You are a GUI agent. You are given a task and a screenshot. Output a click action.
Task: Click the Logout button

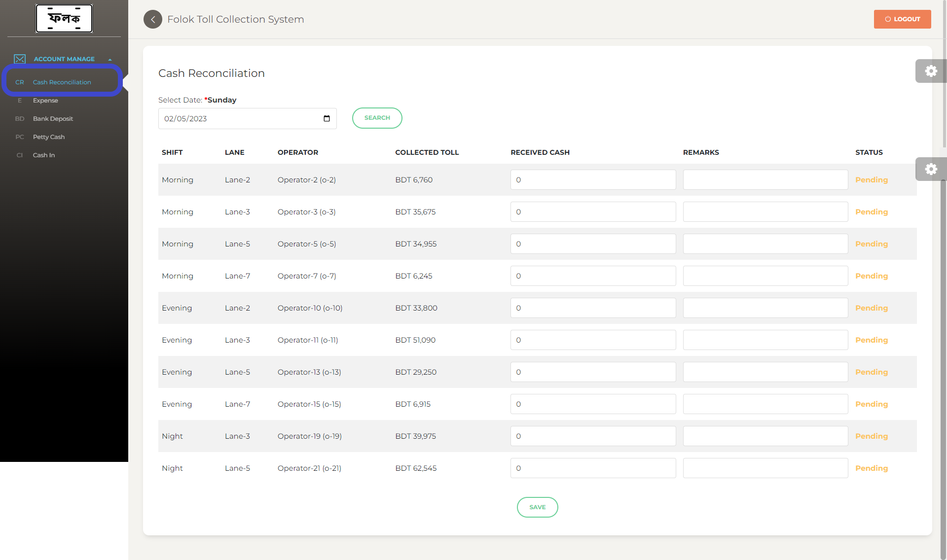902,19
